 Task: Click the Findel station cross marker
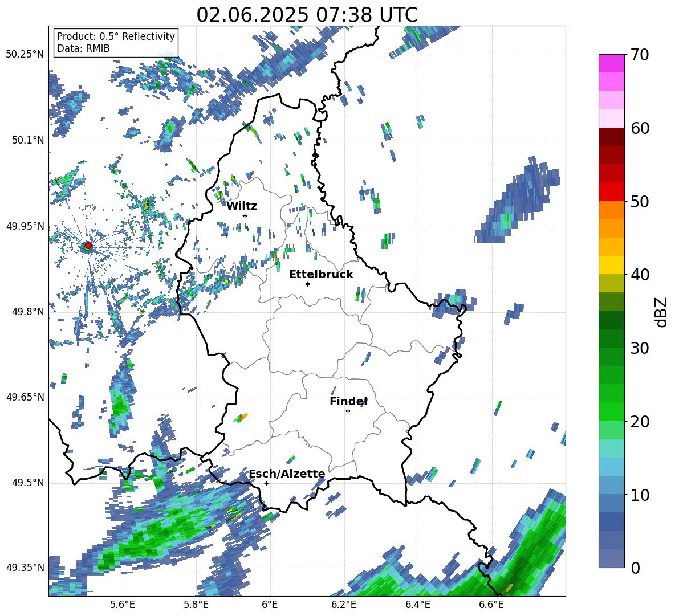(348, 411)
